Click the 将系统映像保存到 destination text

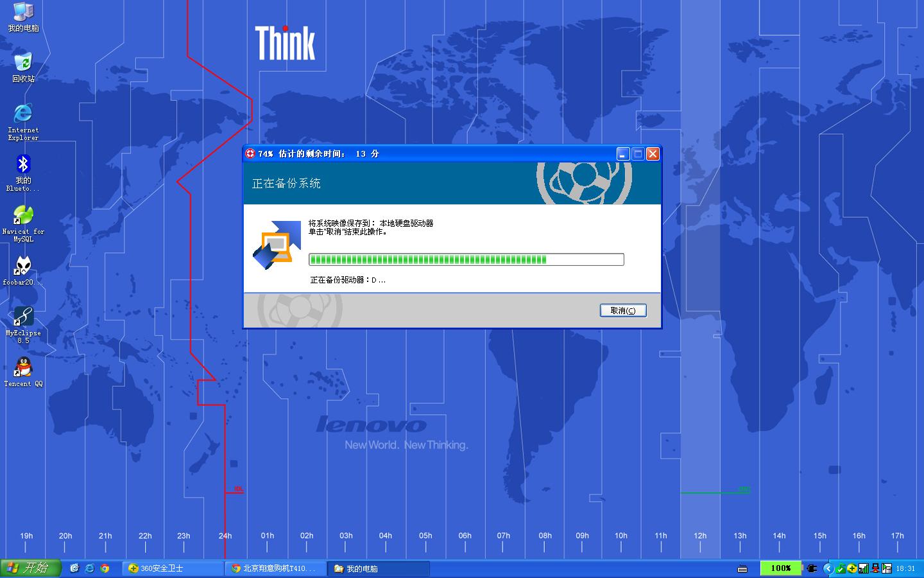click(x=371, y=223)
